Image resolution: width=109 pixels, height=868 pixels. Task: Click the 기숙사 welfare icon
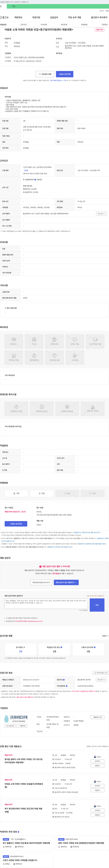tap(34, 341)
